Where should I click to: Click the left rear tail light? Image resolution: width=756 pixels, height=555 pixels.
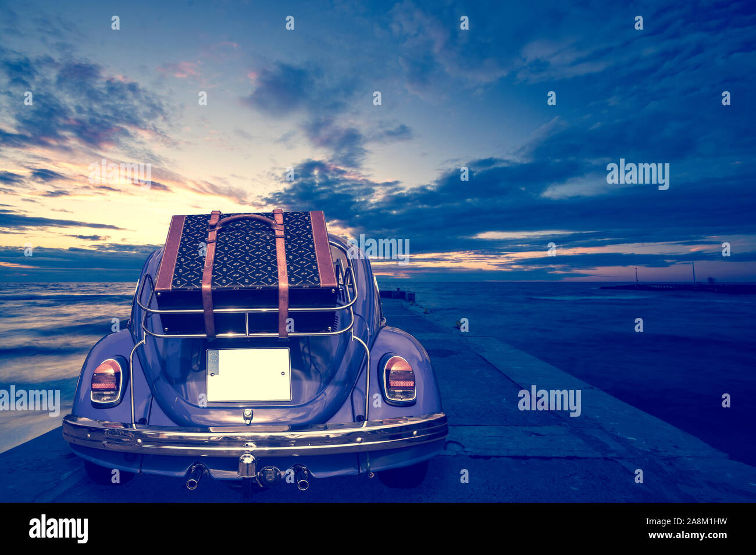pos(106,381)
